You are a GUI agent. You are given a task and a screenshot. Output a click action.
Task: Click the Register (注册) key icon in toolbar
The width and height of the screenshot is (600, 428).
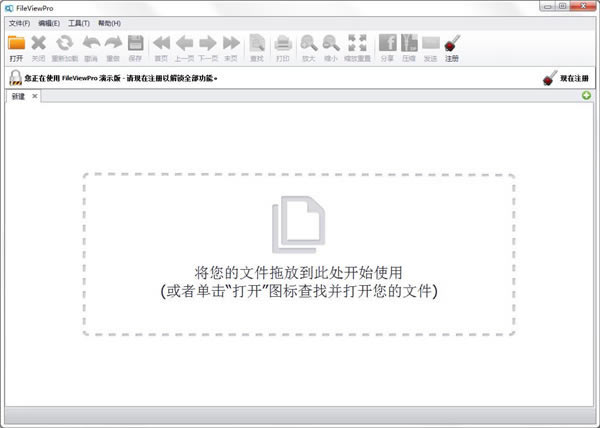[452, 43]
